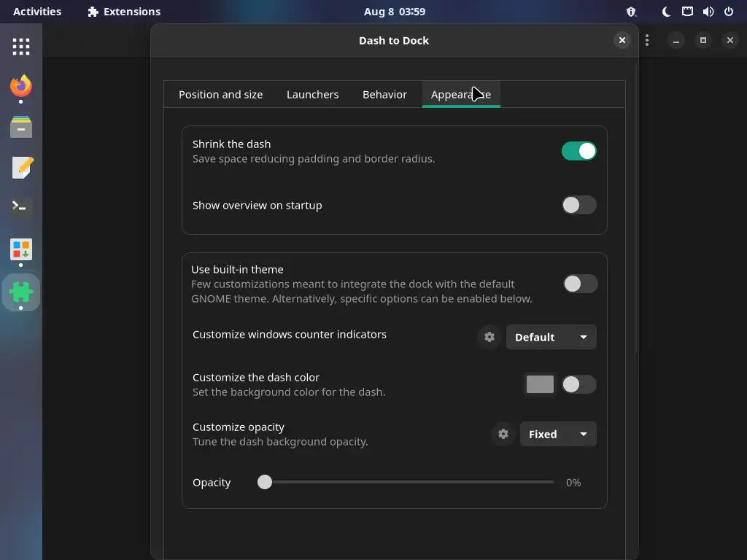Open the Launchers tab

point(312,95)
